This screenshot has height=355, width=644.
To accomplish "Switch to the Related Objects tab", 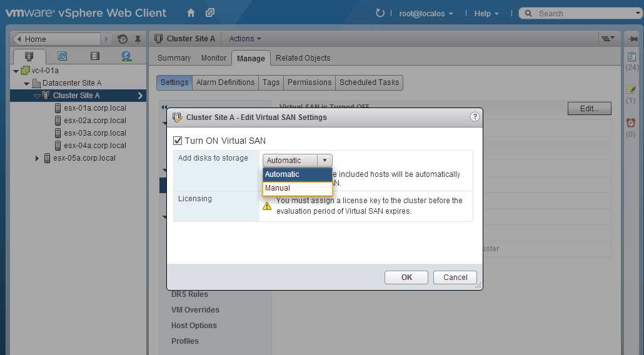I will (303, 58).
